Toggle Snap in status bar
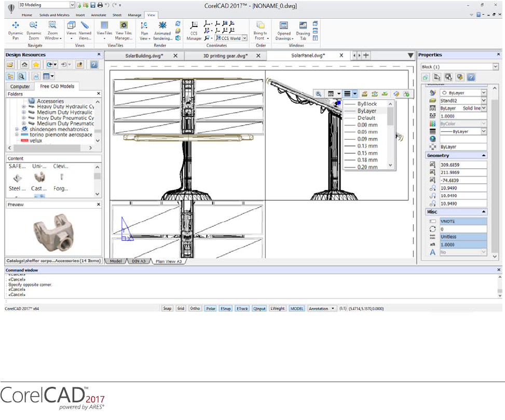 pyautogui.click(x=167, y=308)
